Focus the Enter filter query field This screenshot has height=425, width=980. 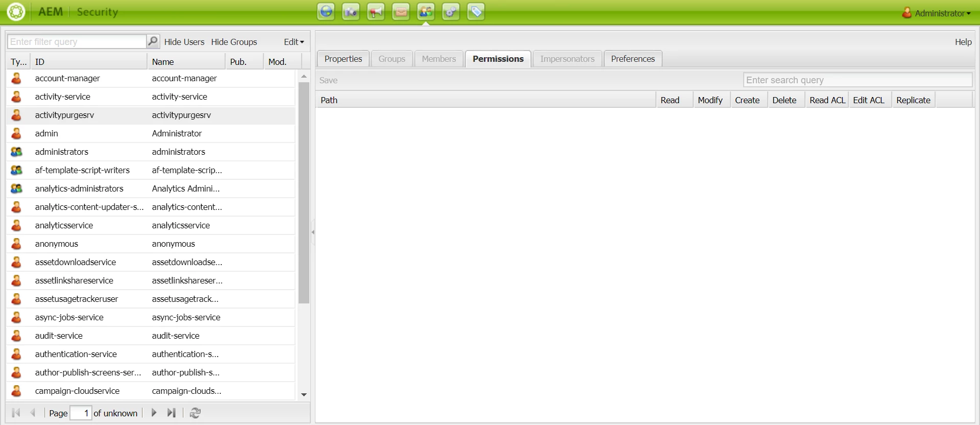(x=77, y=41)
